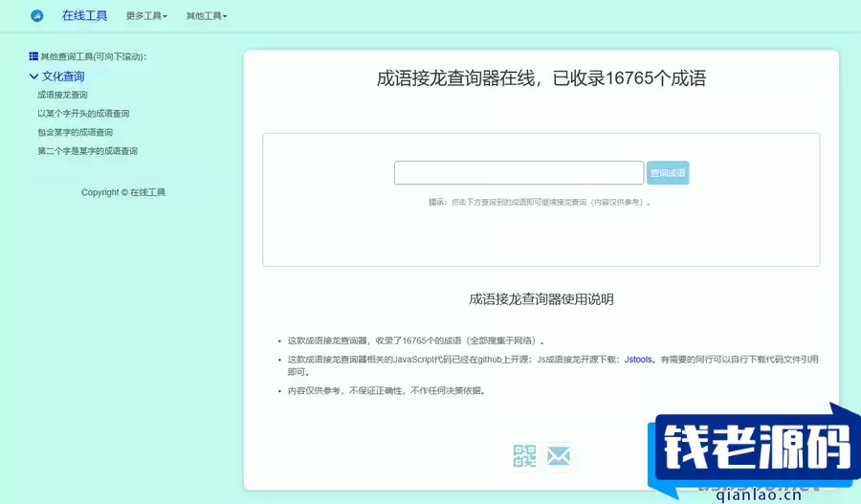Open the 其他工具 dropdown menu

207,16
